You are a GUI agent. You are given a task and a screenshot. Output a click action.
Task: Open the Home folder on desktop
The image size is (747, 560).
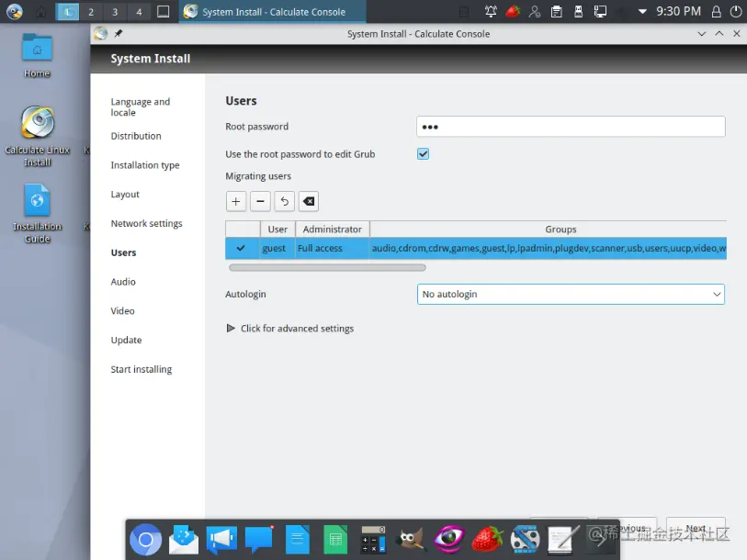tap(37, 55)
